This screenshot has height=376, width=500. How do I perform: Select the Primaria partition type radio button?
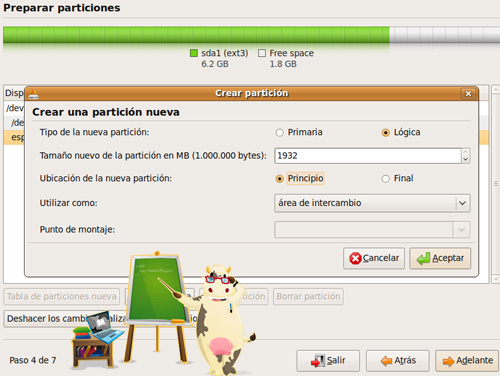click(279, 133)
